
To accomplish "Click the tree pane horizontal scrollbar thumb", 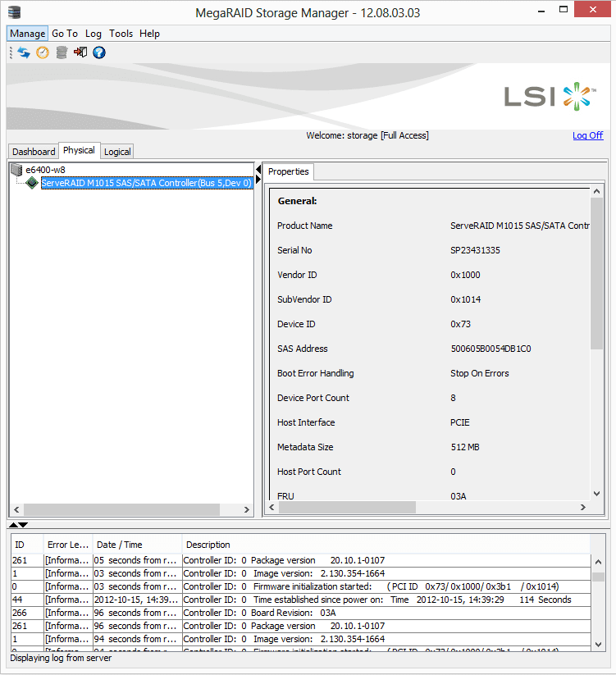I will tap(122, 509).
